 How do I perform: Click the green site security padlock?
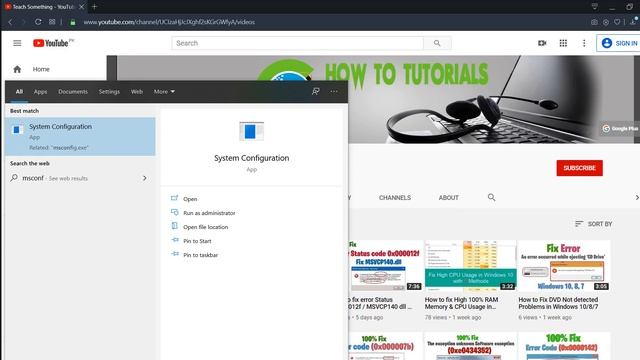coord(73,22)
